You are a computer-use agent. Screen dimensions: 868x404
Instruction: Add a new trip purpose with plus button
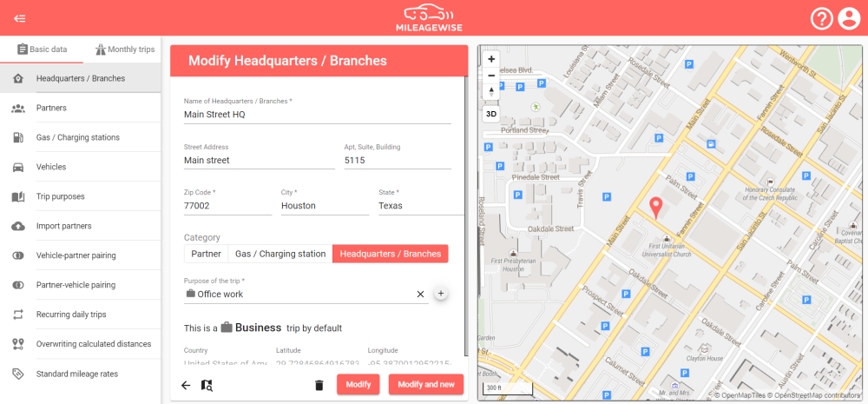(x=441, y=294)
